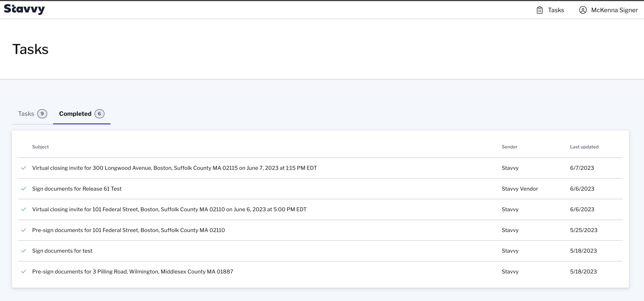This screenshot has width=644, height=301.
Task: Click the 5/18/2023 date for 3 Pilling Road
Action: pos(583,271)
